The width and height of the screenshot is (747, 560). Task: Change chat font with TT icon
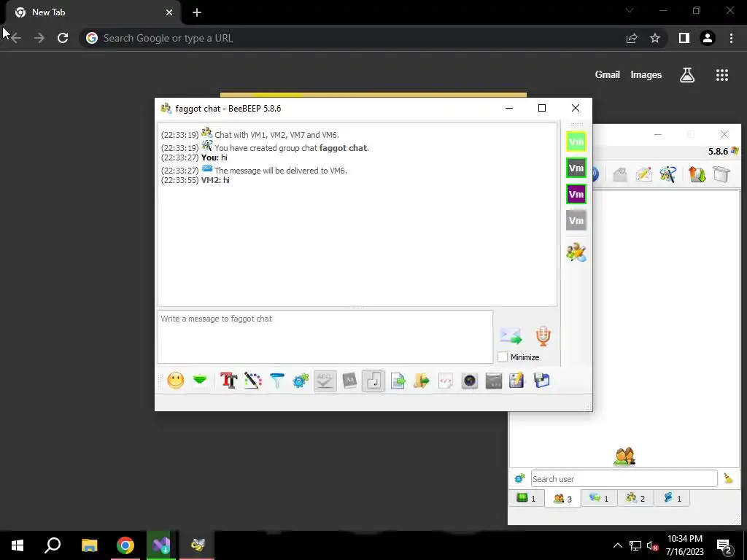click(228, 381)
